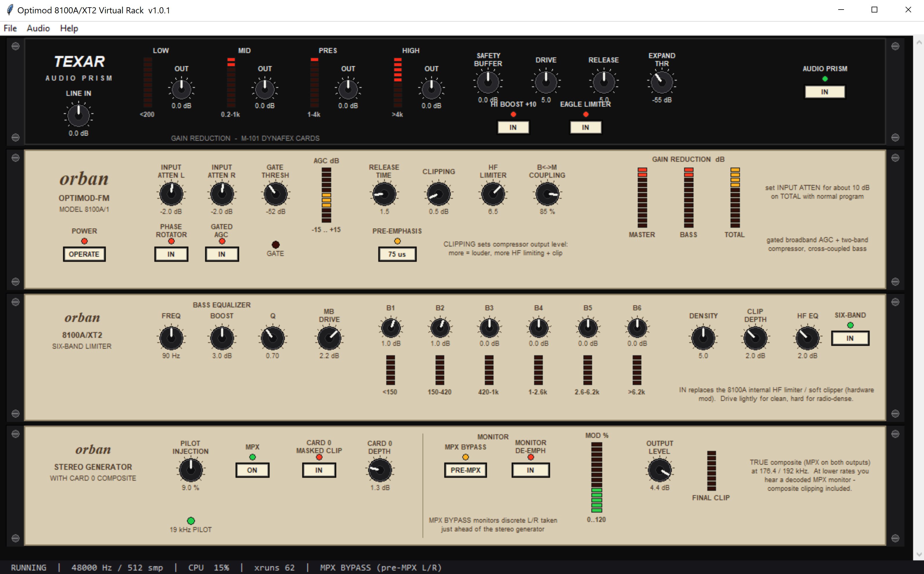The width and height of the screenshot is (924, 574).
Task: Click the B4 band knob
Action: click(539, 328)
